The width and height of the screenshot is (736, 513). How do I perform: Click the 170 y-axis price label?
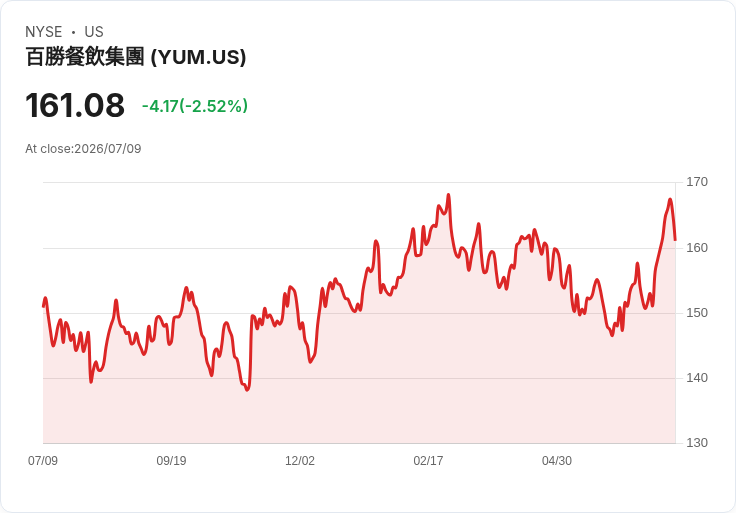697,182
